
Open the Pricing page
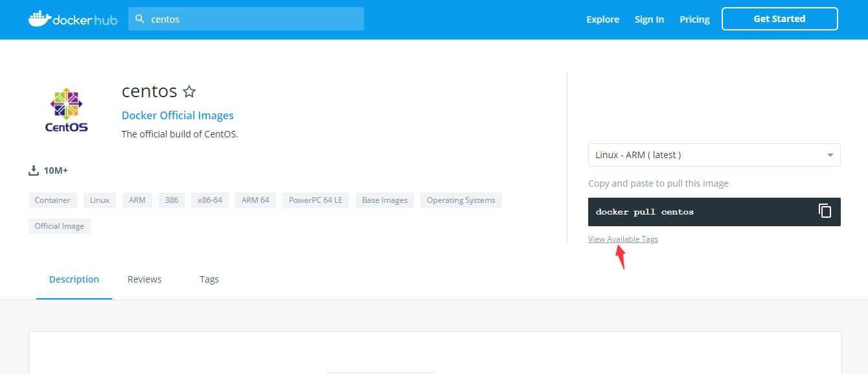pos(694,19)
